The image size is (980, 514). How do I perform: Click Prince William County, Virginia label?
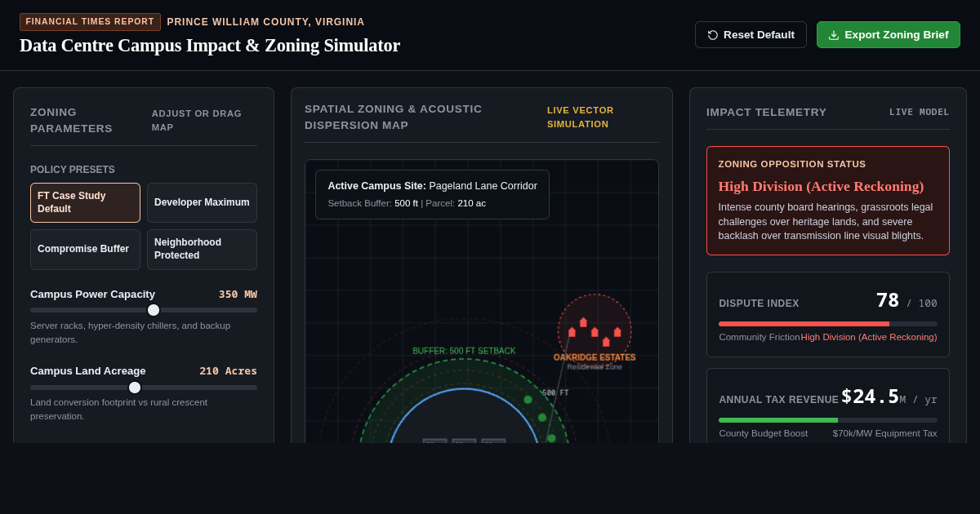coord(266,22)
